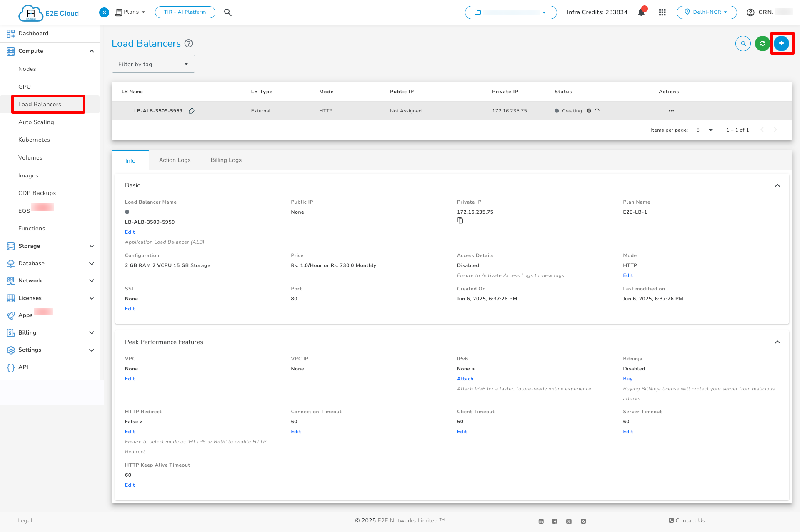Open LinkedIn from the footer icon
The width and height of the screenshot is (800, 532).
point(540,521)
